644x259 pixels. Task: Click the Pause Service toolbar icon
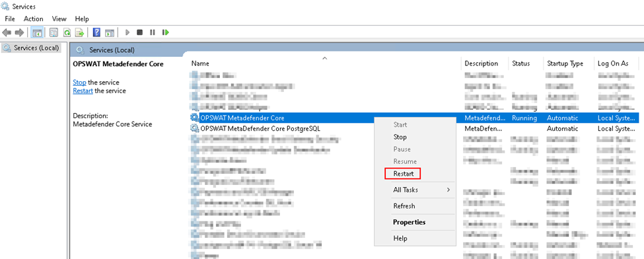tap(153, 32)
